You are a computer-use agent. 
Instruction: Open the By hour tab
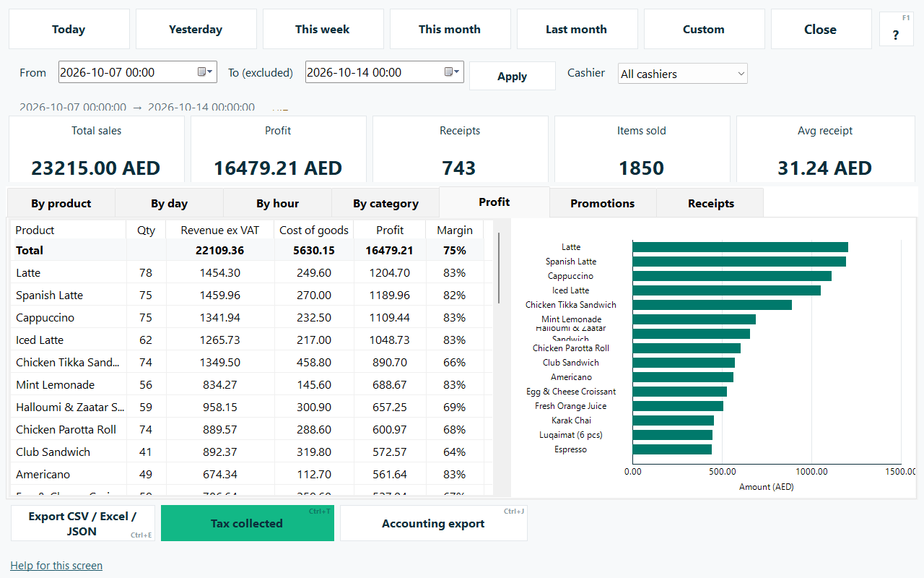[x=278, y=204]
